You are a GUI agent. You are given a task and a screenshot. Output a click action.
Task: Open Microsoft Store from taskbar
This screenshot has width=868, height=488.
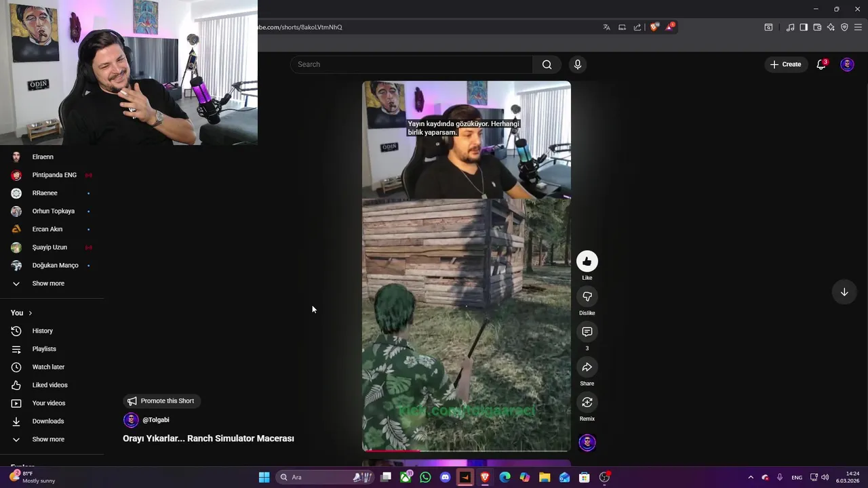coord(585,477)
